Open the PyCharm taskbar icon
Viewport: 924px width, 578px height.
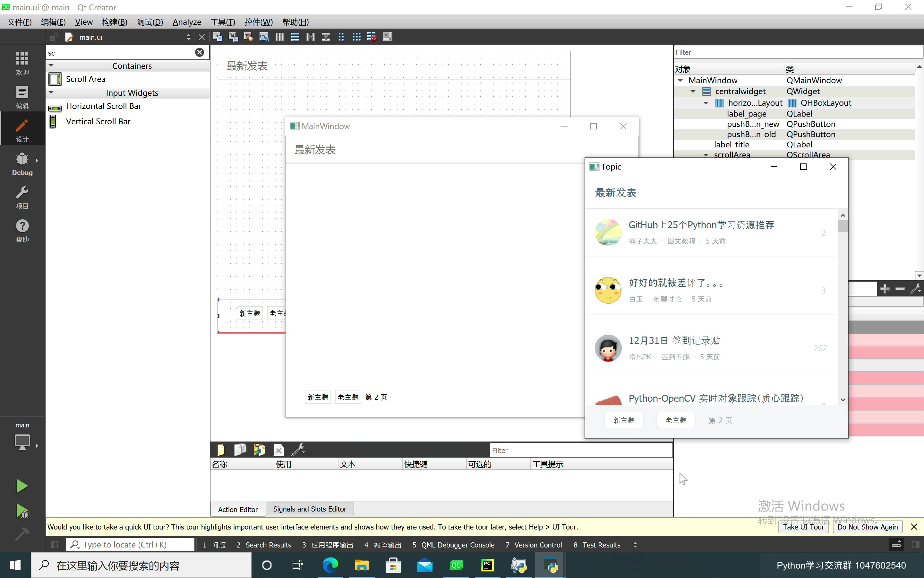pyautogui.click(x=488, y=565)
